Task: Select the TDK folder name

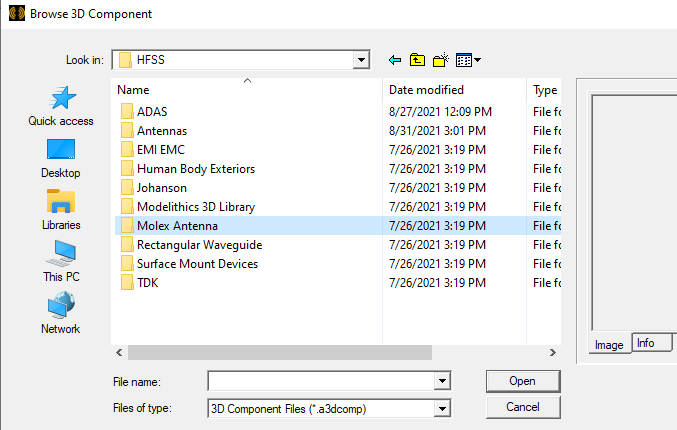Action: click(148, 282)
